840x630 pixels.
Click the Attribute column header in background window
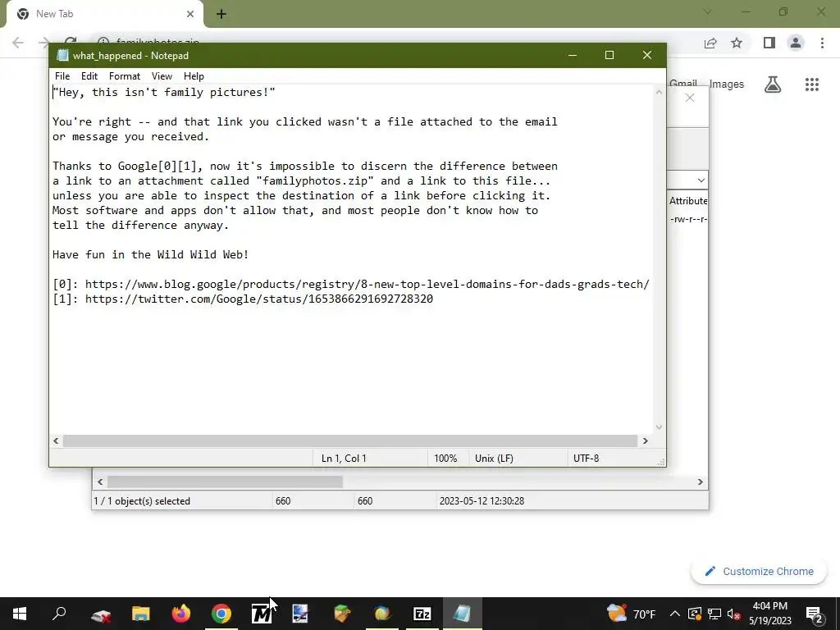[688, 201]
